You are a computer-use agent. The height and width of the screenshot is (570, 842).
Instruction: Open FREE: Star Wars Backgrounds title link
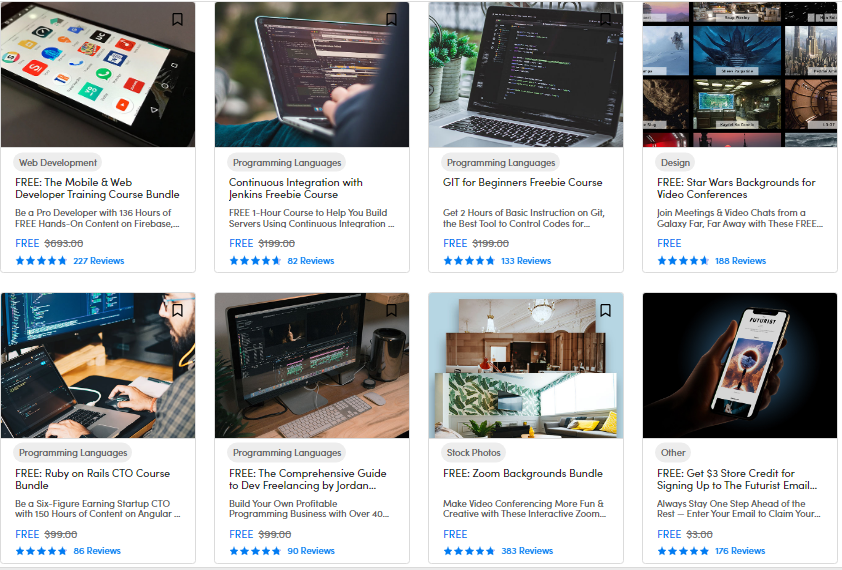coord(735,188)
